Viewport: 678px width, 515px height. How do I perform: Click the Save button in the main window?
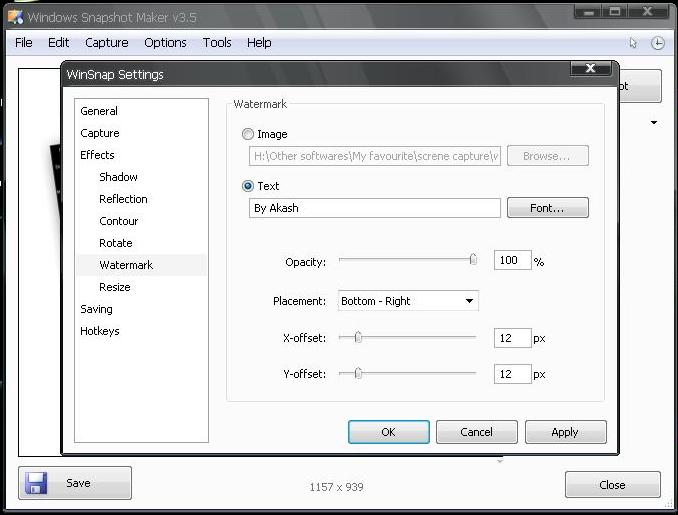(75, 483)
